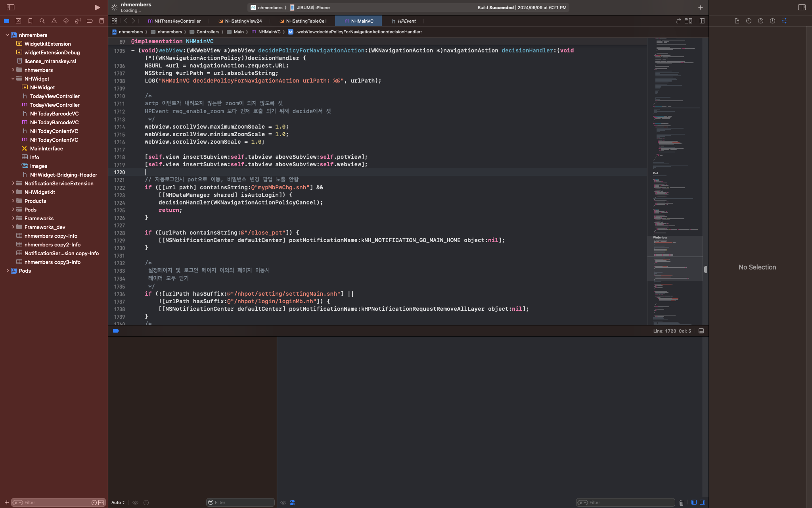Open the Find navigator magnifier icon
The image size is (812, 508).
pos(42,21)
